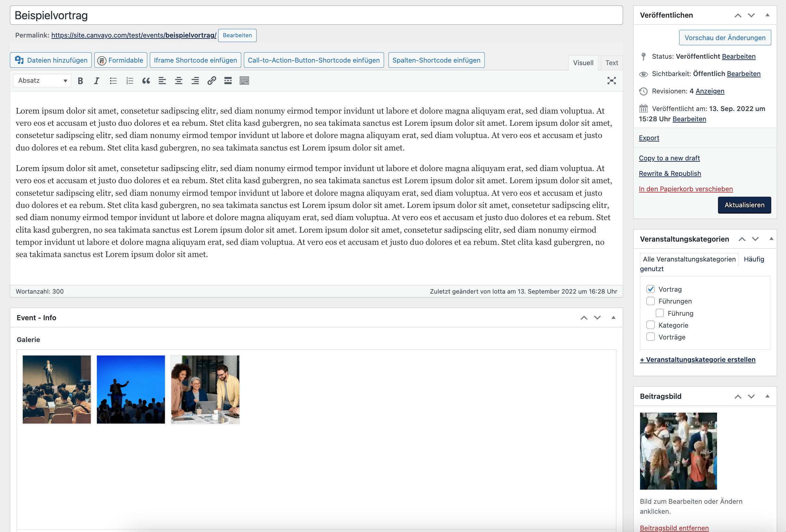Screen dimensions: 786x532
Task: Enable the Kategorie checkbox
Action: (650, 325)
